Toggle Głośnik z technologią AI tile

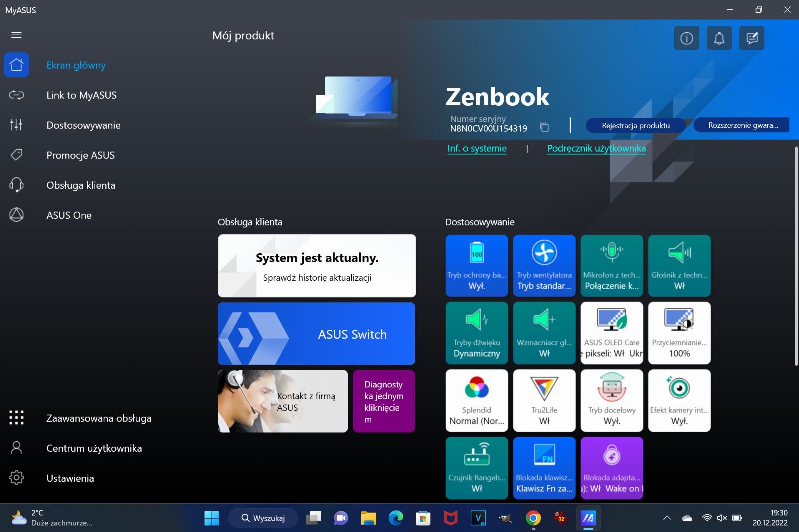click(x=679, y=266)
